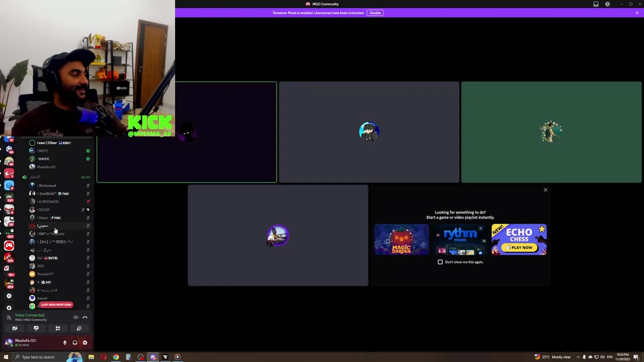Jump to 2,497 new mentions

tap(56, 305)
